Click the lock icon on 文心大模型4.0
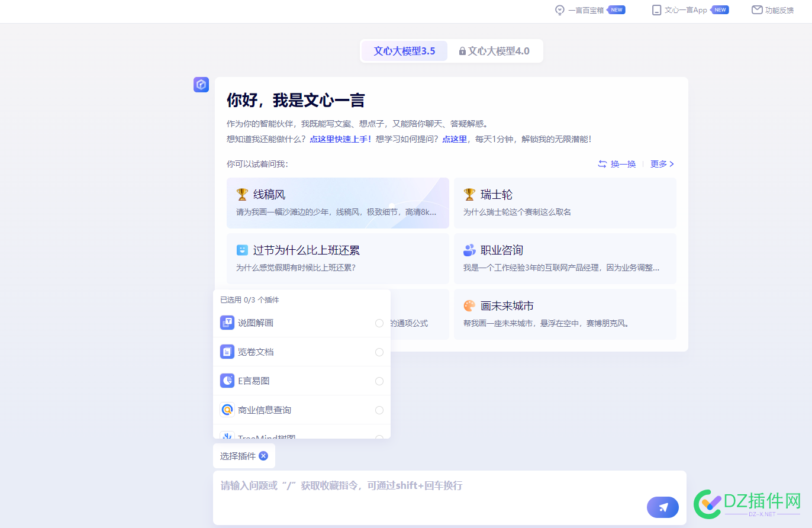The height and width of the screenshot is (528, 812). pyautogui.click(x=462, y=51)
